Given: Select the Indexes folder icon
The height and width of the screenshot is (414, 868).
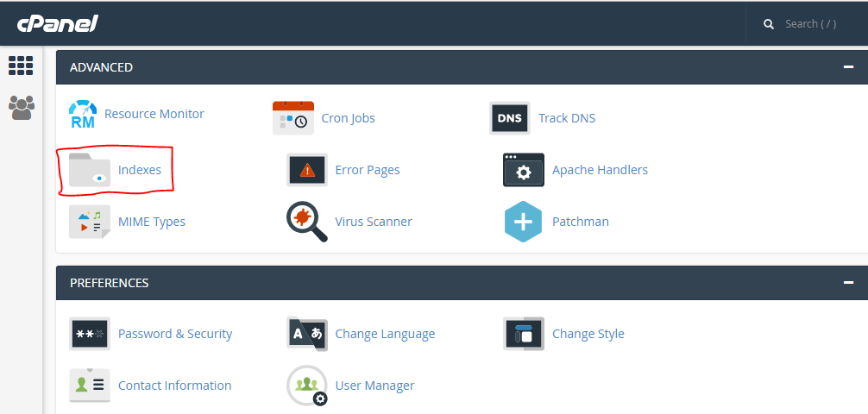Looking at the screenshot, I should 89,170.
